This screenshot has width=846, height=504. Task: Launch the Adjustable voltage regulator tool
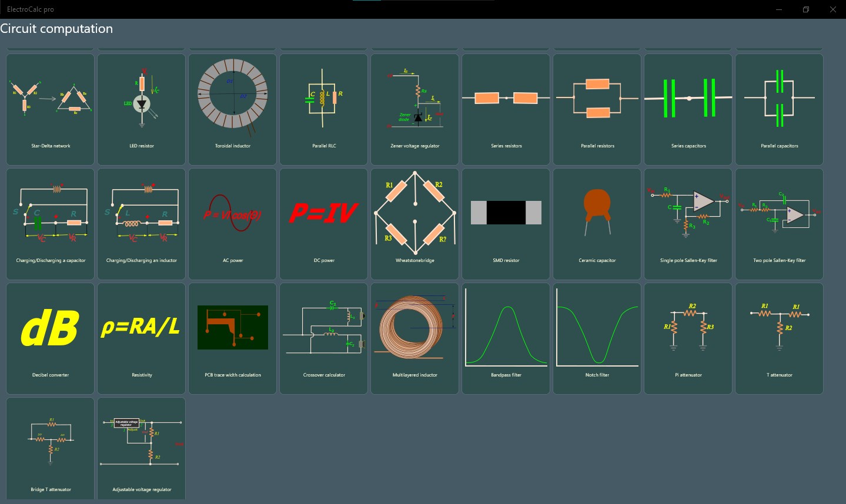pos(141,448)
